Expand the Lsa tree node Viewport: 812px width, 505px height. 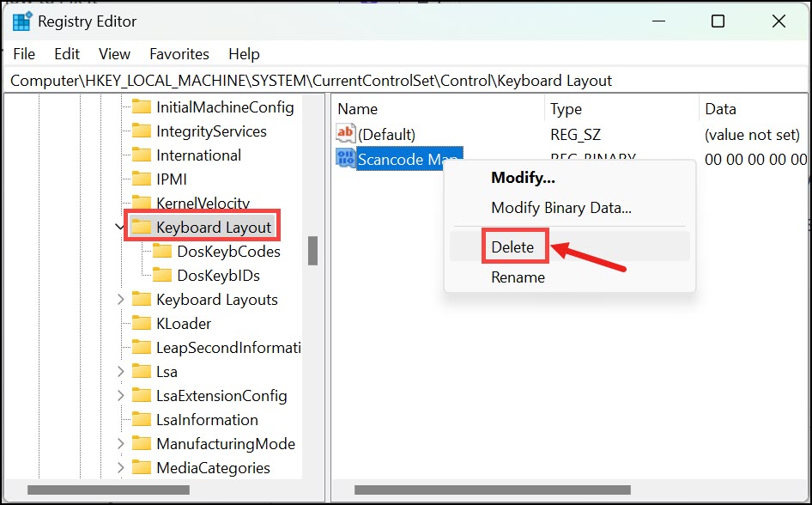click(120, 371)
